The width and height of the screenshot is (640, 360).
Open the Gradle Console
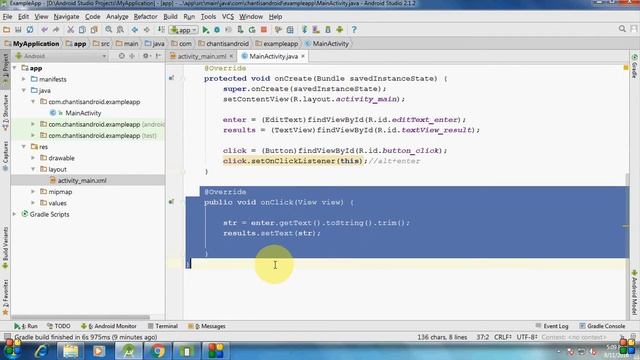pos(602,326)
